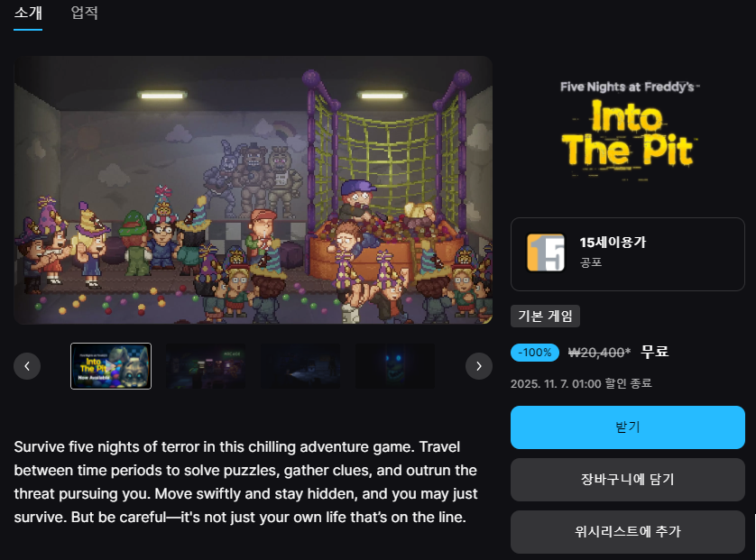Select the trailer thumbnail with play icon
The width and height of the screenshot is (756, 560).
coord(111,366)
